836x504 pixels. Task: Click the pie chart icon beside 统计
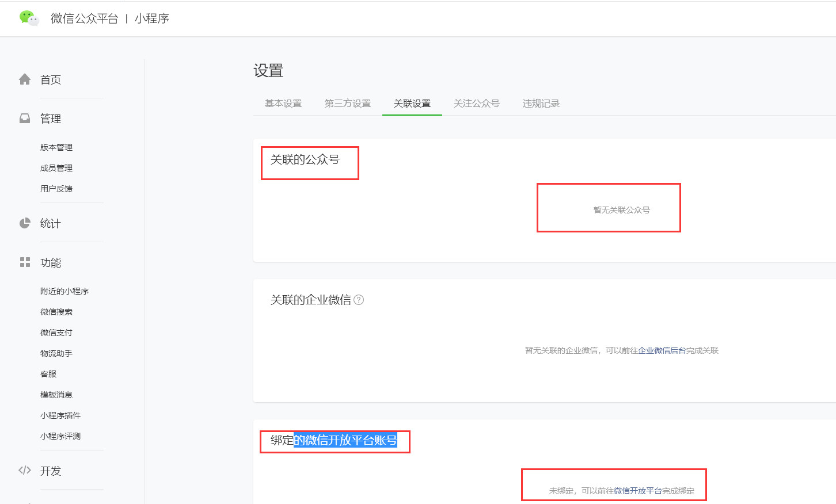pos(25,223)
